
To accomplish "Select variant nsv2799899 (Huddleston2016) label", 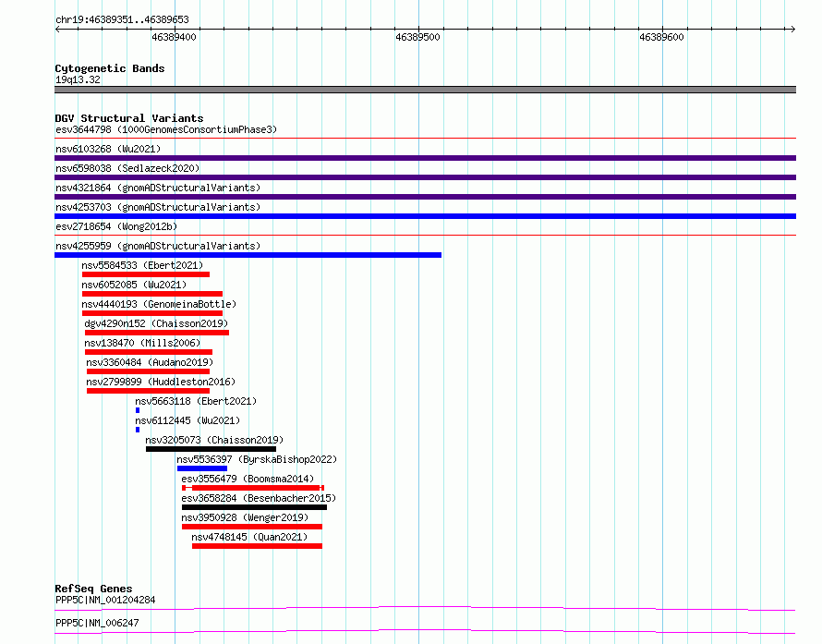I will [161, 382].
